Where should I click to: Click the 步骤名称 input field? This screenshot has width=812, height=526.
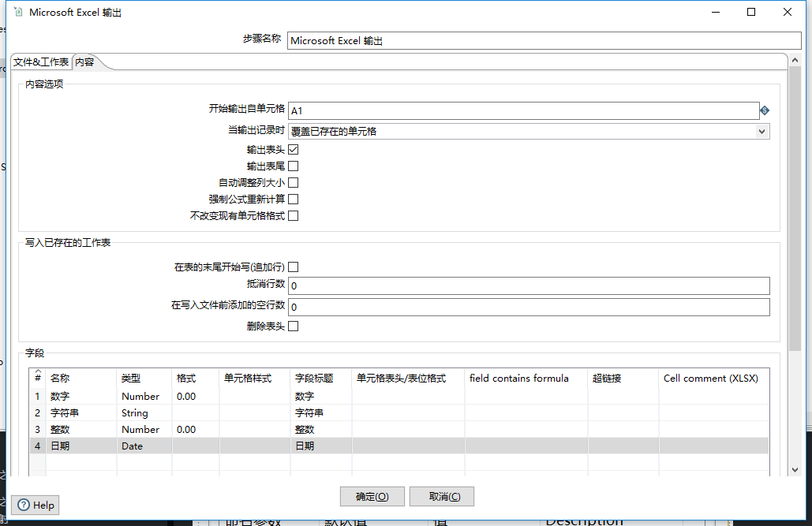[x=544, y=41]
